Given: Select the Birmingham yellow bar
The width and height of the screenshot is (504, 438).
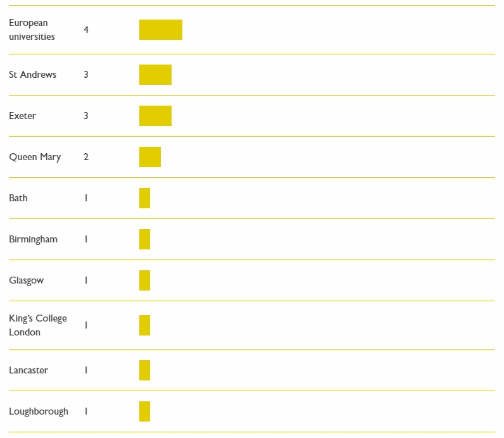Looking at the screenshot, I should [144, 239].
